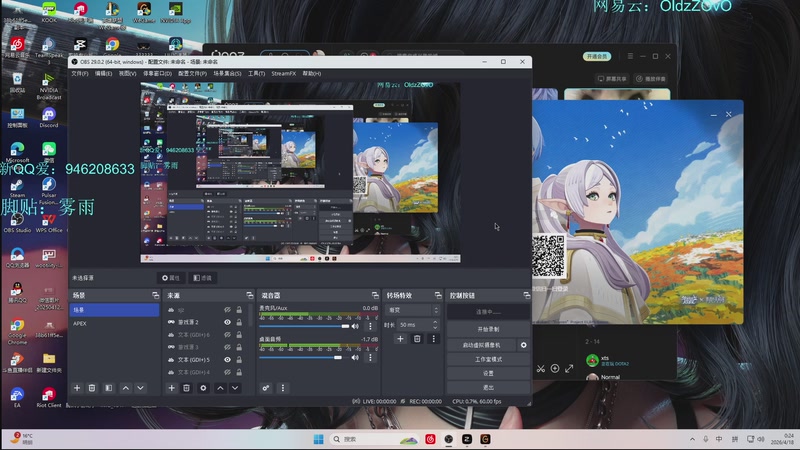The image size is (800, 450).
Task: Click the start recording (开始录制) button
Action: click(488, 329)
